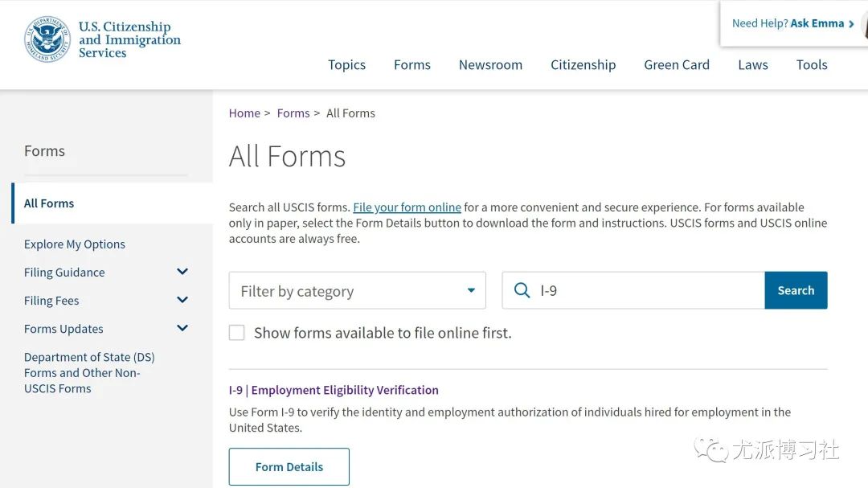The height and width of the screenshot is (488, 868).
Task: Click the USCIS Homeland Security seal logo
Action: click(x=47, y=39)
